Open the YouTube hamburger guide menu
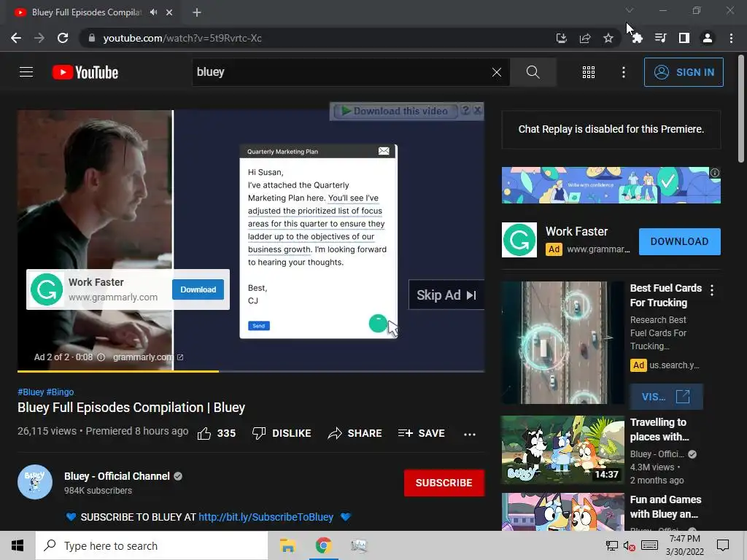The height and width of the screenshot is (560, 747). (x=26, y=72)
